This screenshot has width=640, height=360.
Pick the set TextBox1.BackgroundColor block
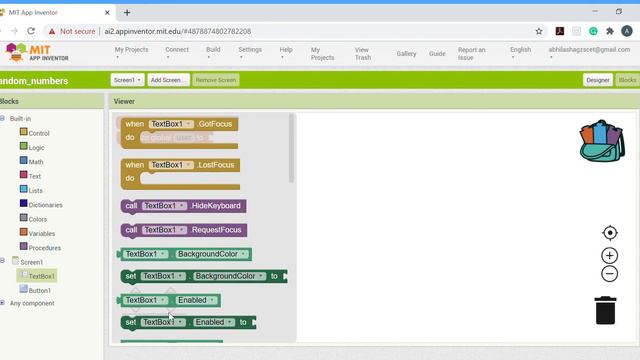click(204, 276)
